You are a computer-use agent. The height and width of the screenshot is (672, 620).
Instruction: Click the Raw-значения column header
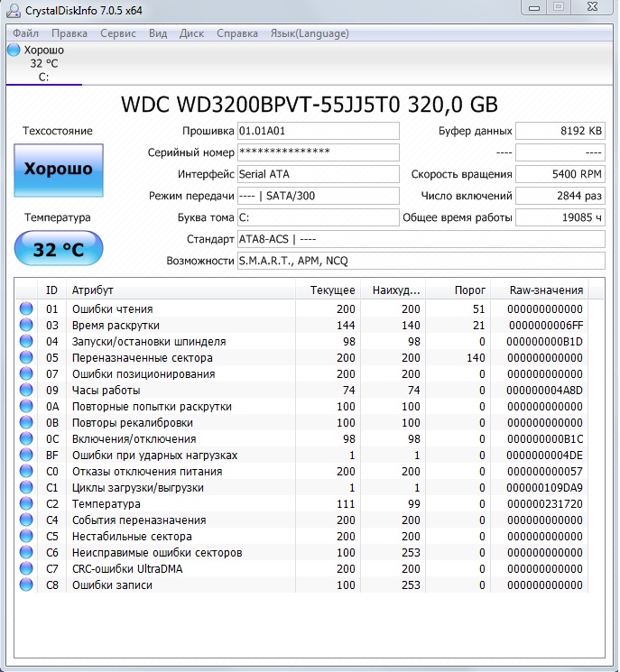click(546, 290)
